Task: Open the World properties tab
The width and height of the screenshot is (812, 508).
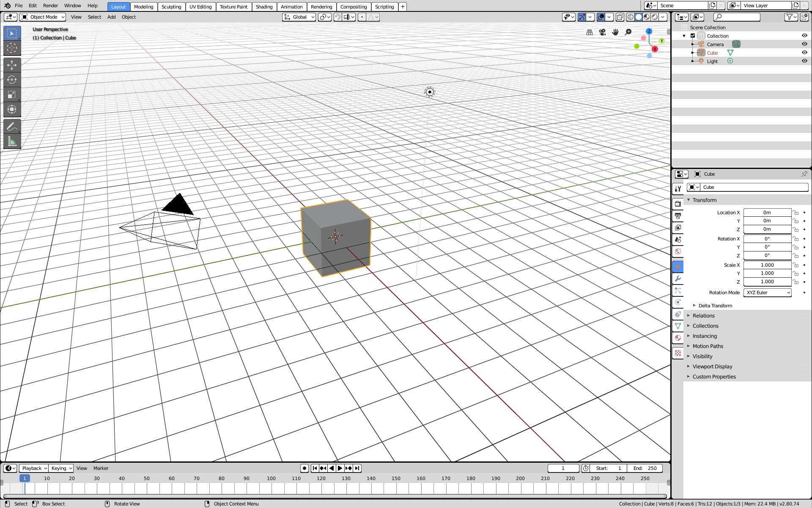Action: 678,251
